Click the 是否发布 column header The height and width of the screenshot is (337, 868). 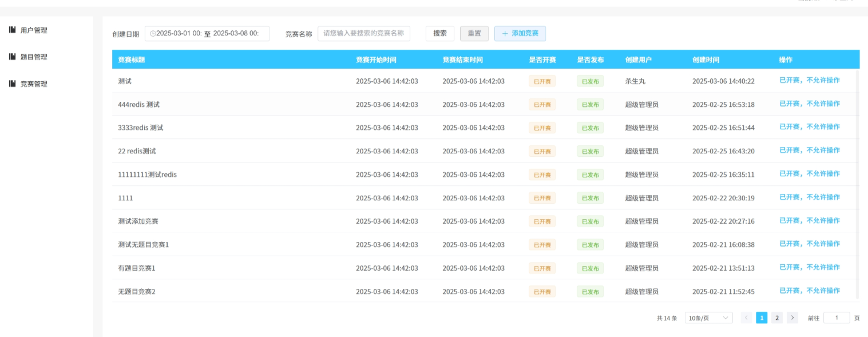click(590, 60)
